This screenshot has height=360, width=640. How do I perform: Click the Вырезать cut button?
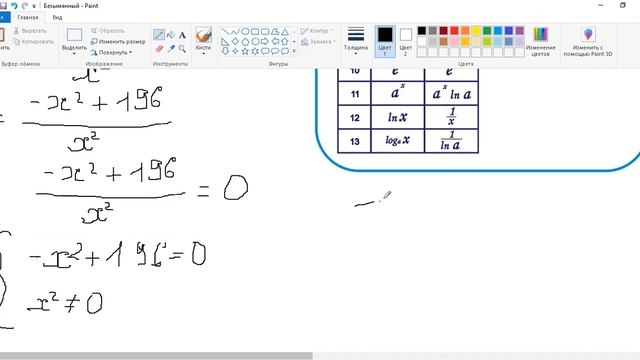tap(30, 31)
